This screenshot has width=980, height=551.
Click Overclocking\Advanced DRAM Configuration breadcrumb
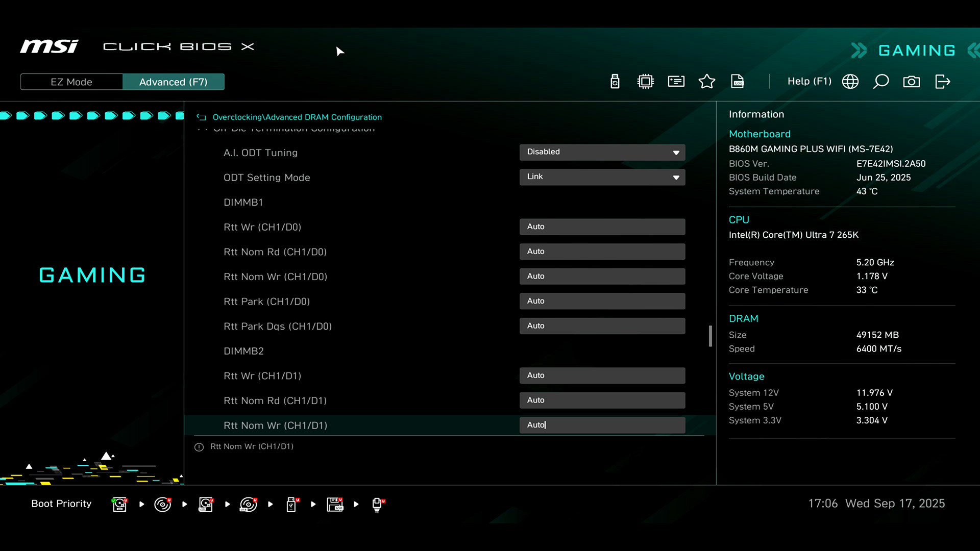pos(297,117)
